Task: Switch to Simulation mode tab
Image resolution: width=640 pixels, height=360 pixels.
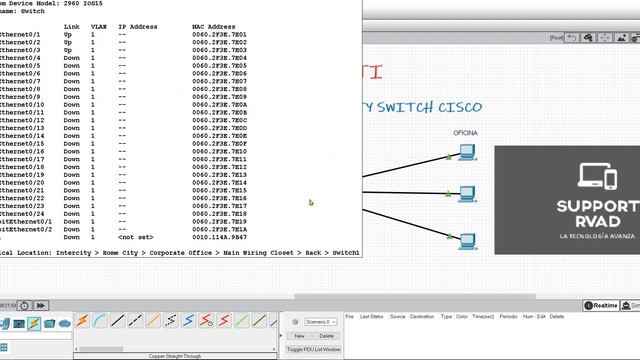Action: point(631,305)
